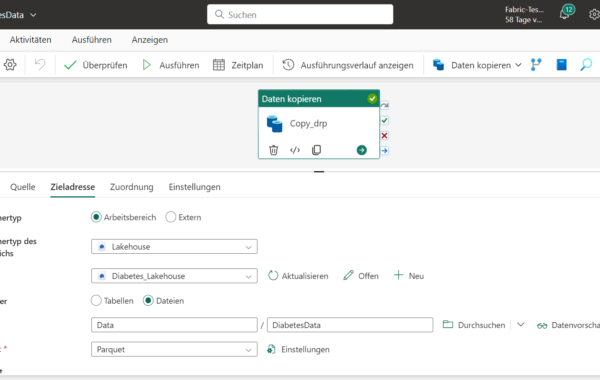Switch to the Einstellungen tab
The height and width of the screenshot is (380, 600).
point(194,187)
